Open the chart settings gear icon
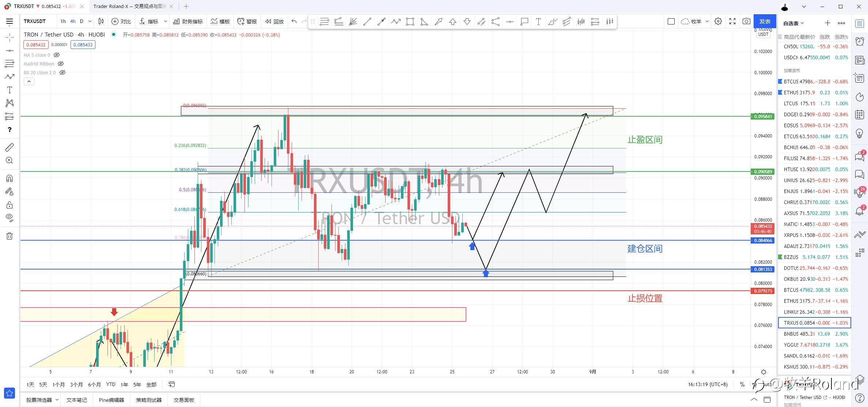 [x=718, y=22]
